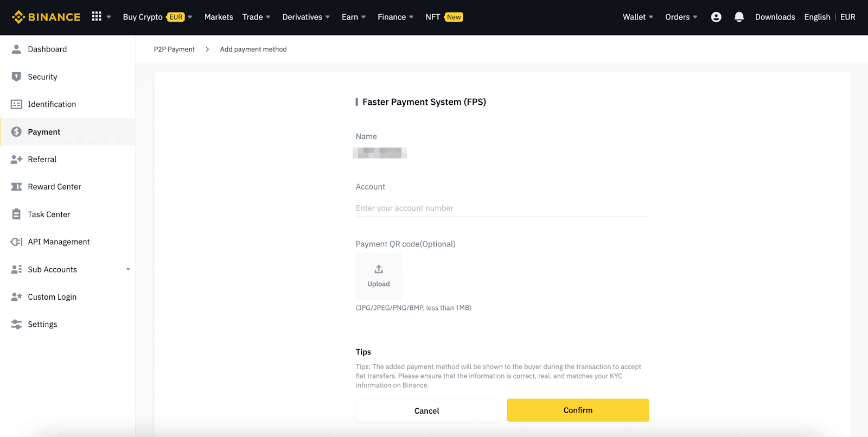Viewport: 868px width, 437px height.
Task: Open the user profile icon
Action: 716,17
